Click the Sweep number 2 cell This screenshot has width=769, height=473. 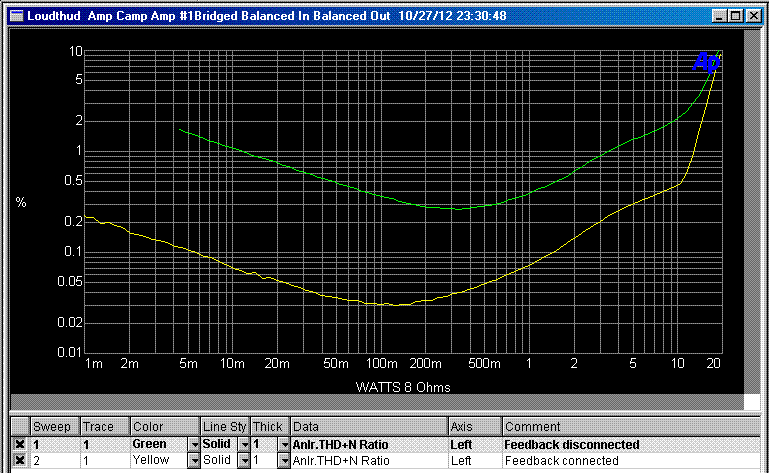coord(55,461)
